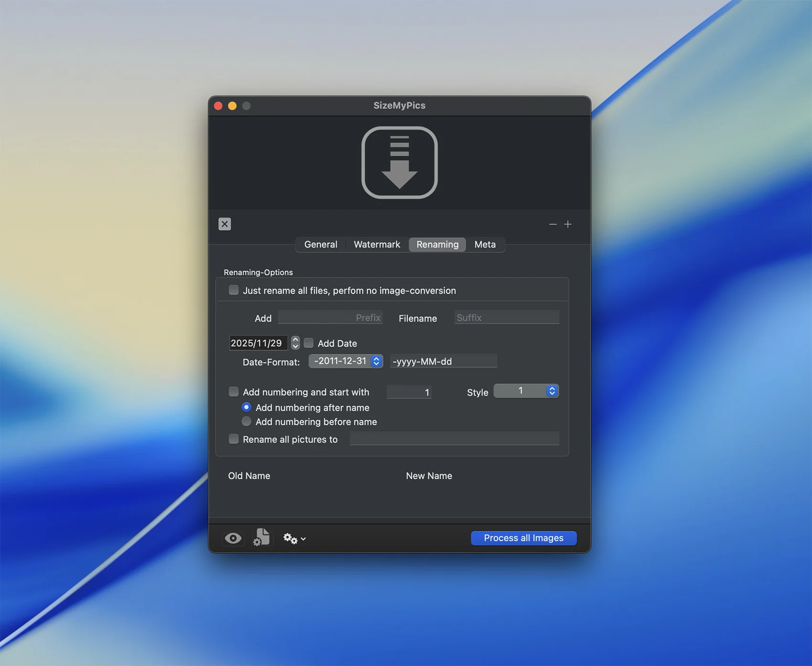The width and height of the screenshot is (812, 666).
Task: Enable 'Add numbering and start with'
Action: coord(234,392)
